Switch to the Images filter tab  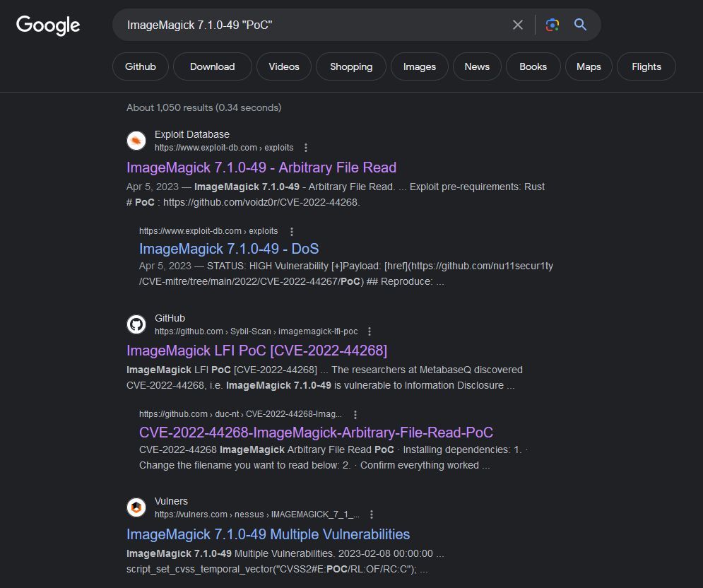pos(419,67)
